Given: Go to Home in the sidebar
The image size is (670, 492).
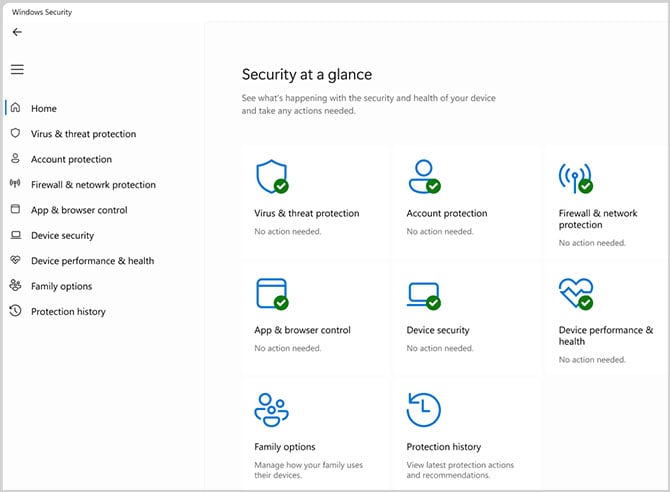Looking at the screenshot, I should (44, 109).
